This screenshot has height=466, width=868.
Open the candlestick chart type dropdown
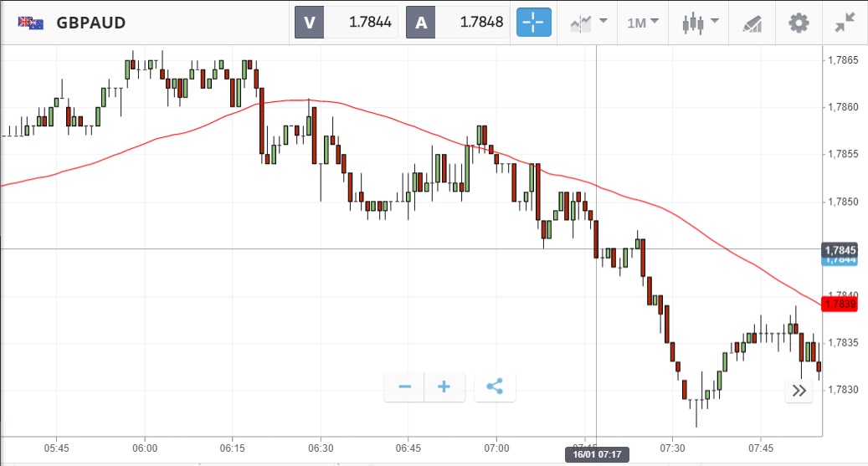(701, 23)
